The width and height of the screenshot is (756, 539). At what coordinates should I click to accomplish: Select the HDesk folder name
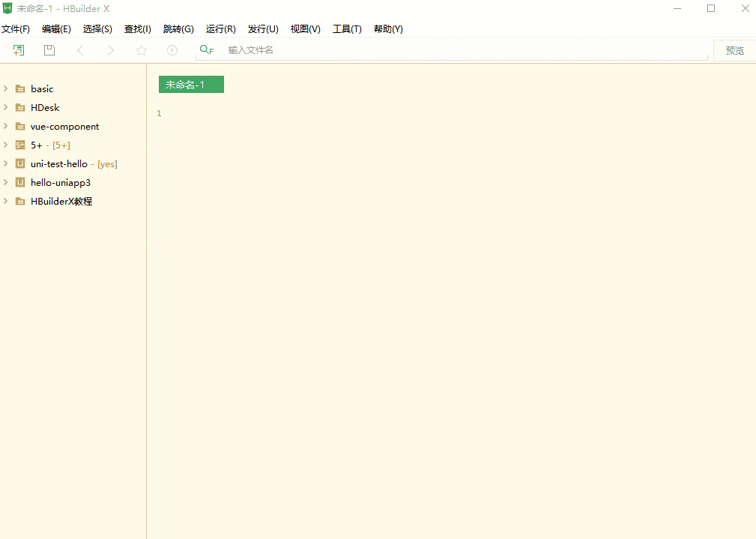pyautogui.click(x=45, y=108)
